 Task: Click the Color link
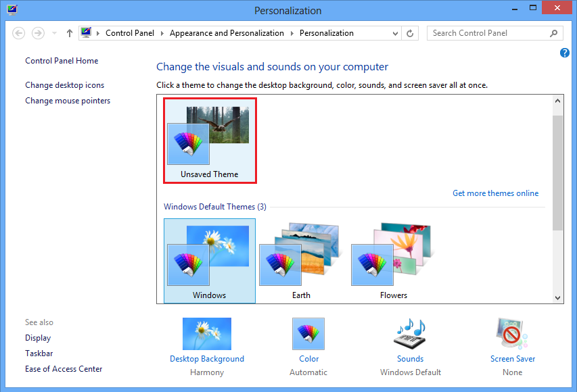[x=308, y=358]
